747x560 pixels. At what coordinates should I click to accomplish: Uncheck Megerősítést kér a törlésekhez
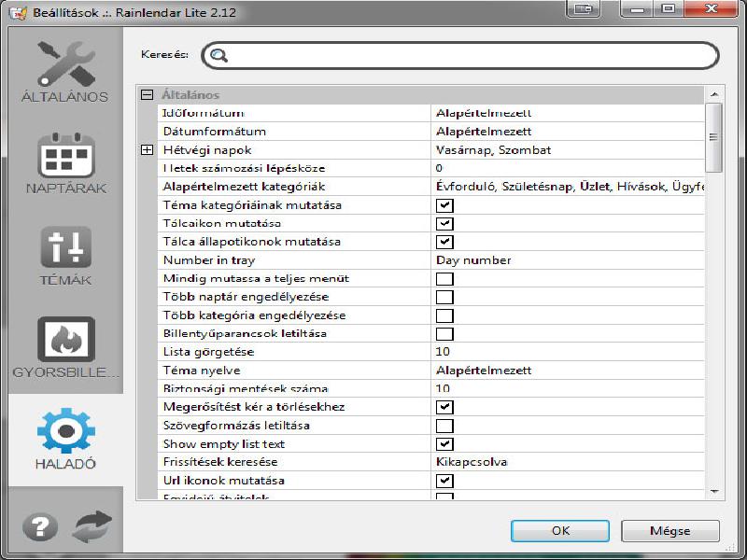coord(444,407)
